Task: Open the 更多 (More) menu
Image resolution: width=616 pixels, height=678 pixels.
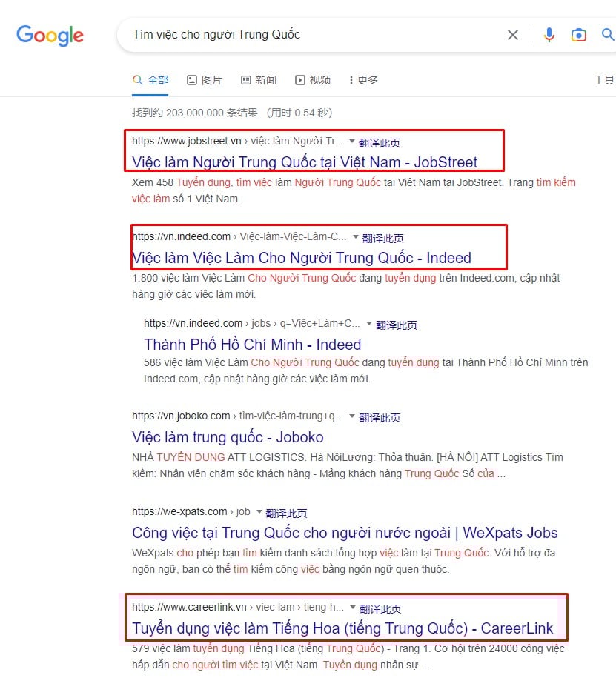Action: (x=363, y=81)
